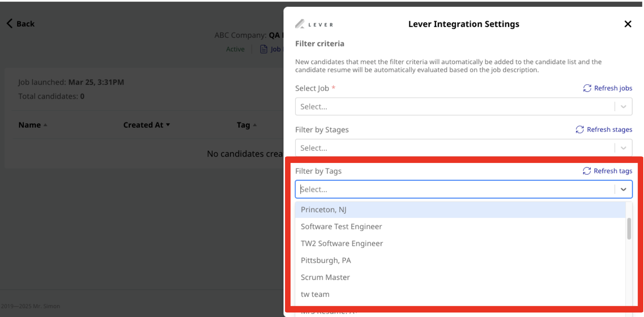Click the Refresh jobs link
This screenshot has height=317, width=644.
[x=613, y=88]
